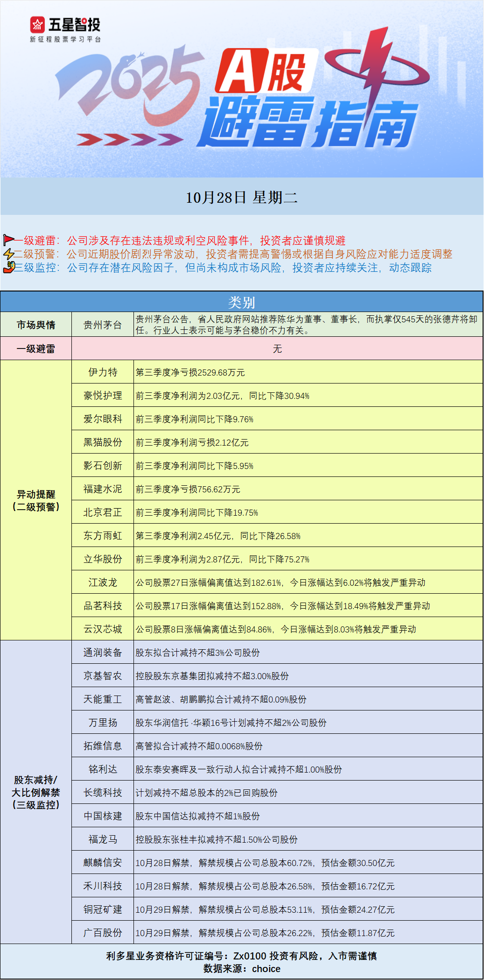Click the 152.88% deviation description row

coord(308,605)
